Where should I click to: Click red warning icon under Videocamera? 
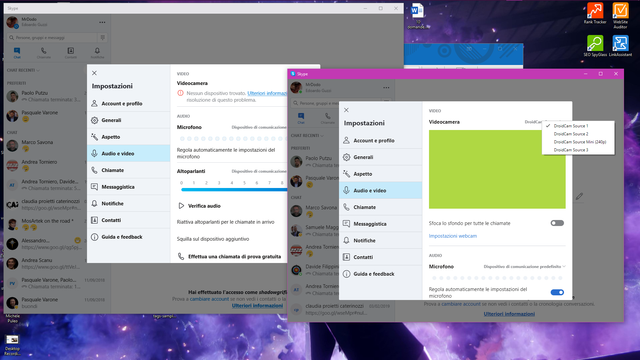[180, 93]
